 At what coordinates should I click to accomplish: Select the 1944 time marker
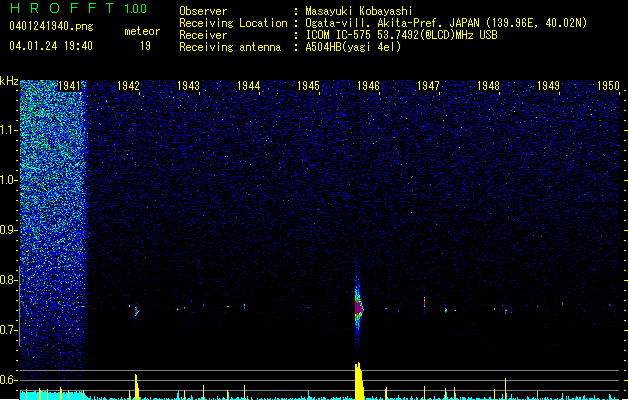[x=249, y=86]
